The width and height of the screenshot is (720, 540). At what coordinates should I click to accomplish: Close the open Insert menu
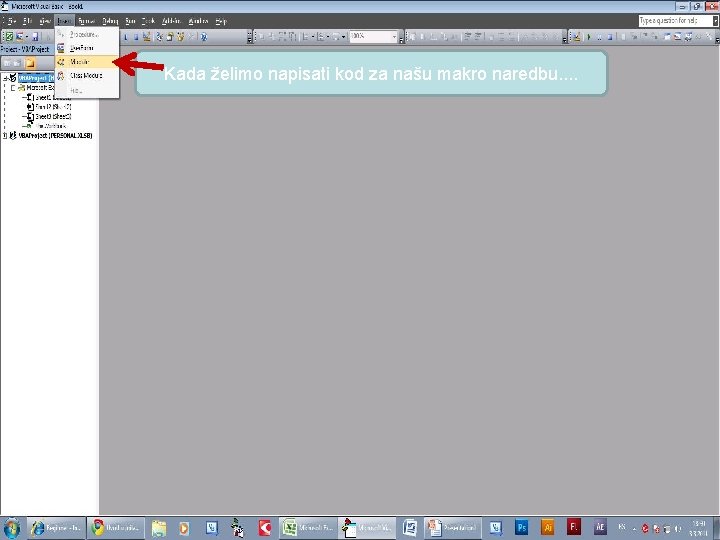(x=64, y=21)
